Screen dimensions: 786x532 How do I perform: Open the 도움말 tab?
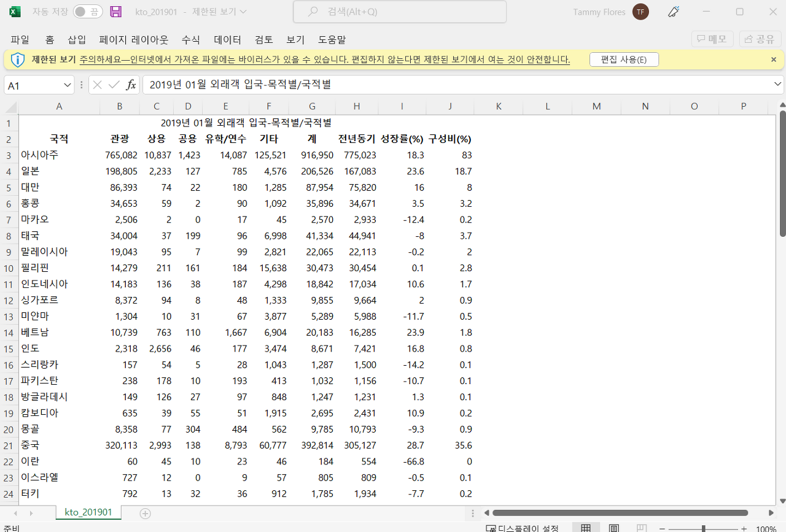point(332,39)
